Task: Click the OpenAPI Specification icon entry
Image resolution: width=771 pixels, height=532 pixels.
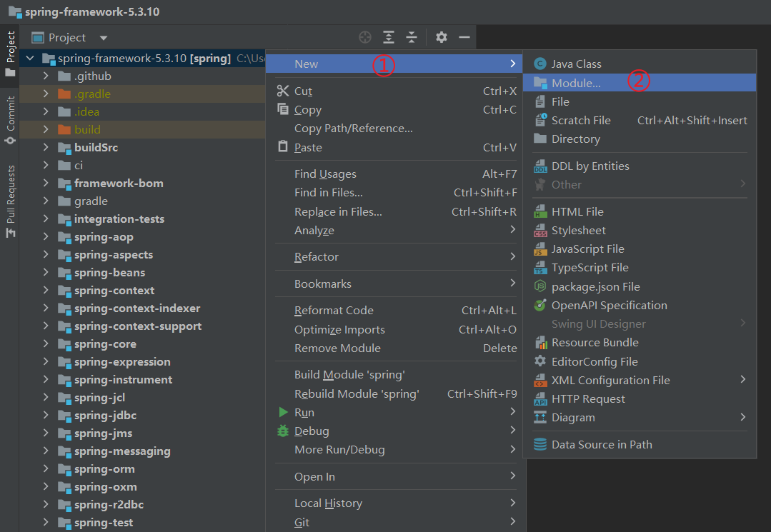Action: point(540,306)
